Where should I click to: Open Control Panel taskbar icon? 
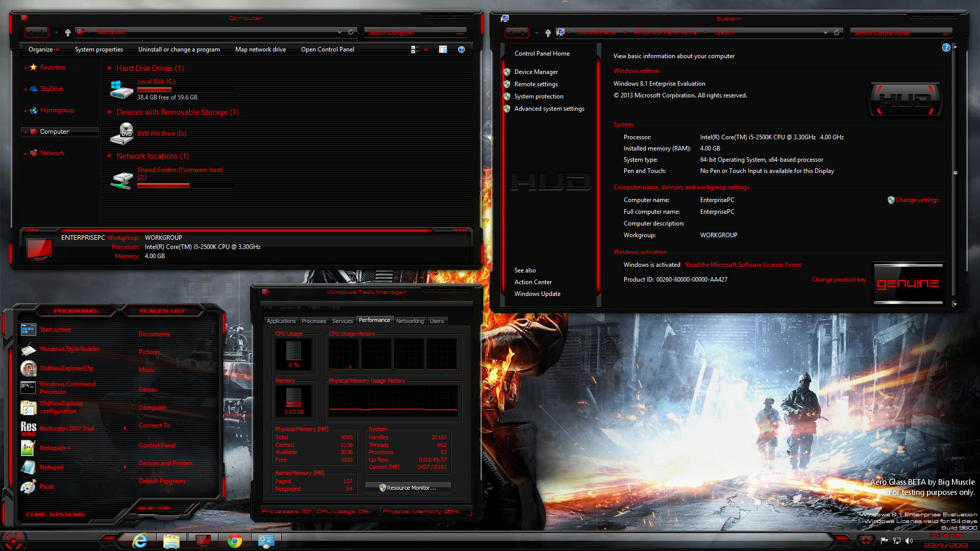point(266,541)
